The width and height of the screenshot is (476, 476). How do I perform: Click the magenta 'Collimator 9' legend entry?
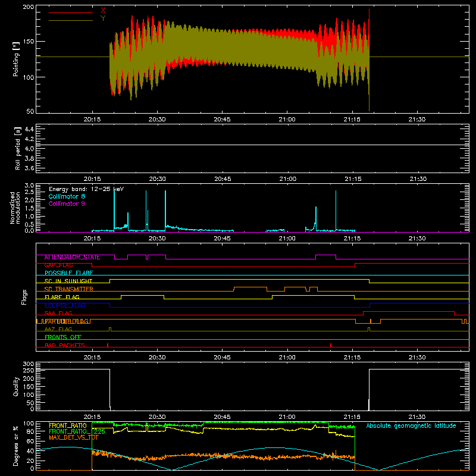67,203
